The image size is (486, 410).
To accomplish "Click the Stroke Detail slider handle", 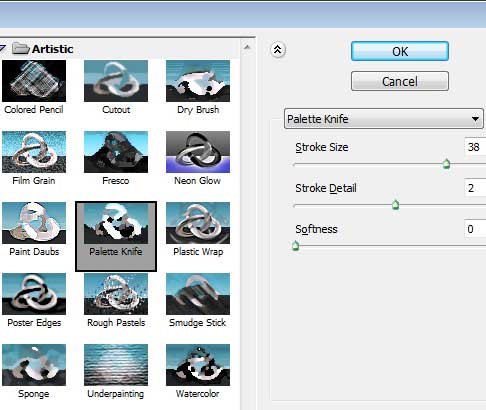I will click(x=395, y=204).
